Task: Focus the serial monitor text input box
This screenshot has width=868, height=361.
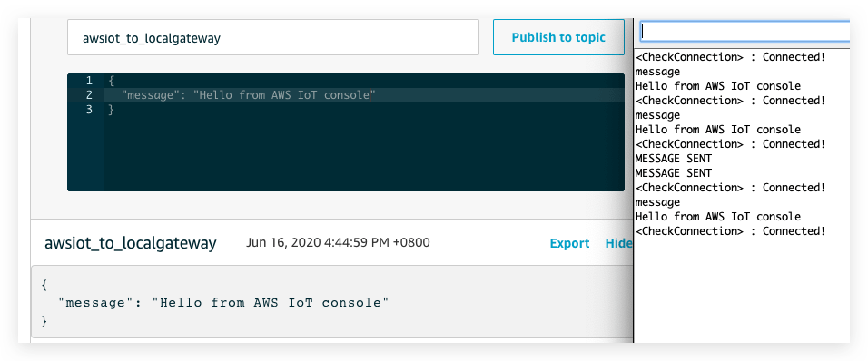Action: click(745, 32)
